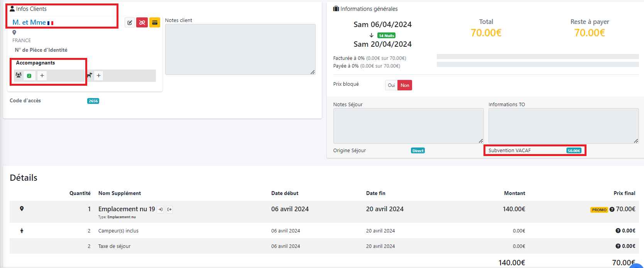Click the yellow credit card icon

tap(155, 23)
